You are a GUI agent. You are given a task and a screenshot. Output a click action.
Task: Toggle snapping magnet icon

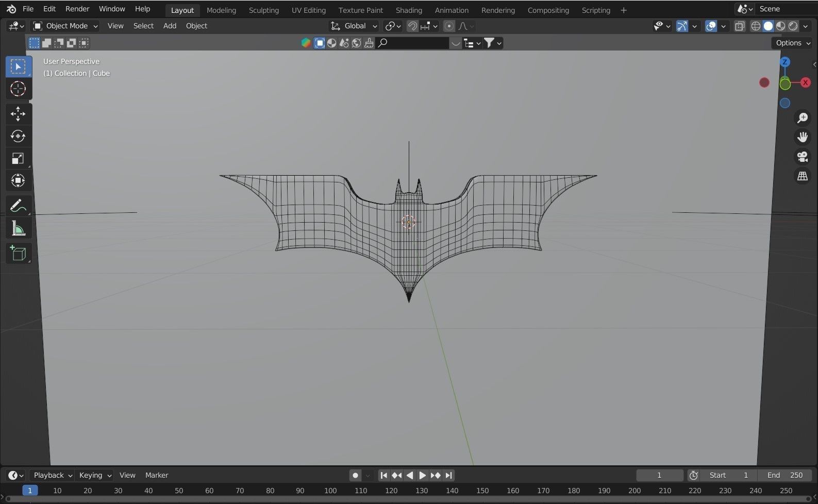(412, 26)
